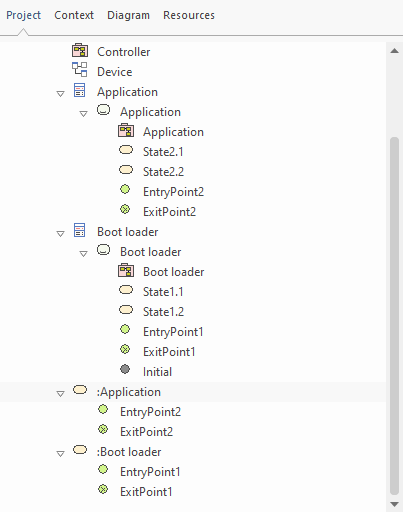Screen dimensions: 403x512
Task: Click the top-level Application class icon
Action: pos(79,90)
